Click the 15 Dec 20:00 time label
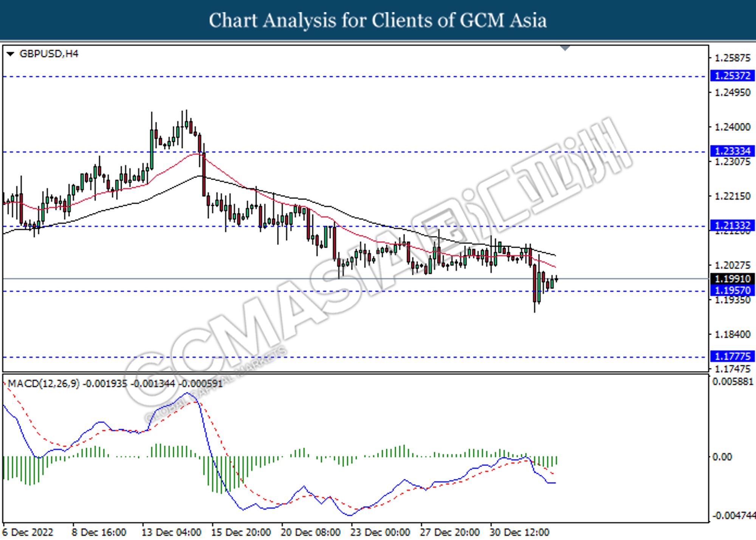 pyautogui.click(x=241, y=532)
